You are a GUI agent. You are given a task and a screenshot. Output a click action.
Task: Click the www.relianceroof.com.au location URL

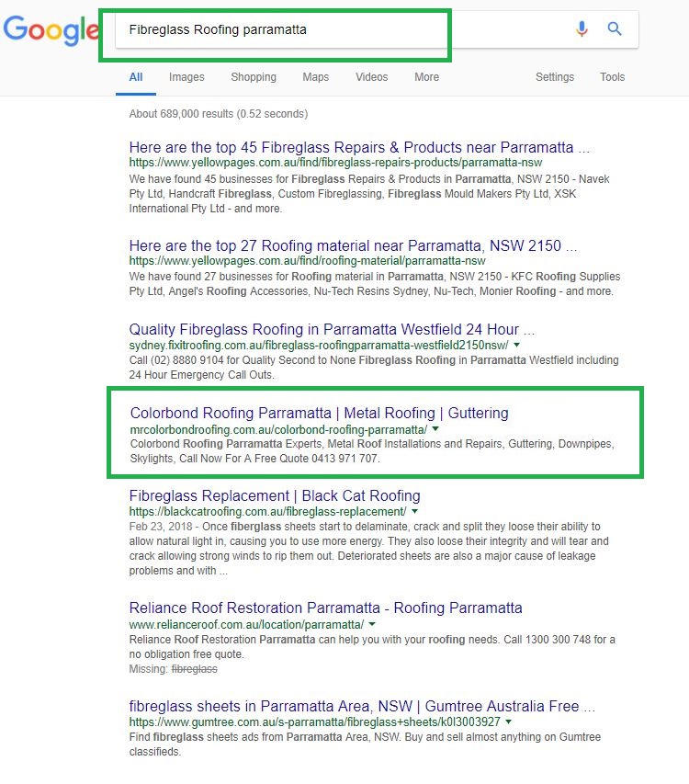coord(246,624)
